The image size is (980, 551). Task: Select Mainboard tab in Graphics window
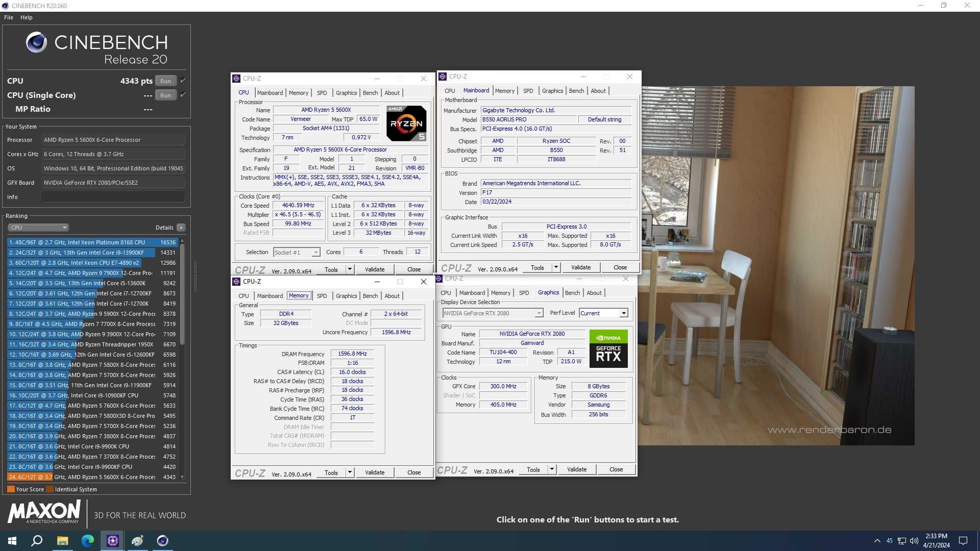coord(472,293)
